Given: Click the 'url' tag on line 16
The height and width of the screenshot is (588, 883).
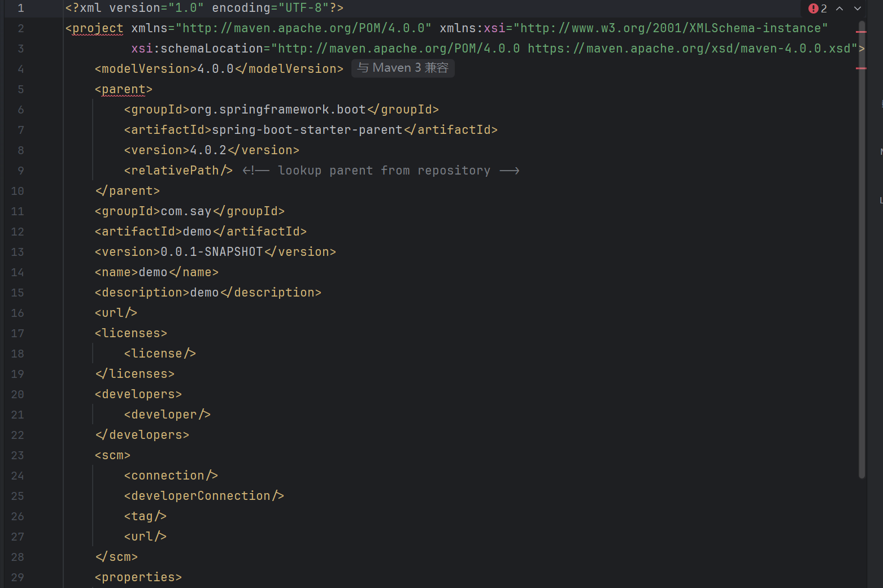Looking at the screenshot, I should pos(116,313).
